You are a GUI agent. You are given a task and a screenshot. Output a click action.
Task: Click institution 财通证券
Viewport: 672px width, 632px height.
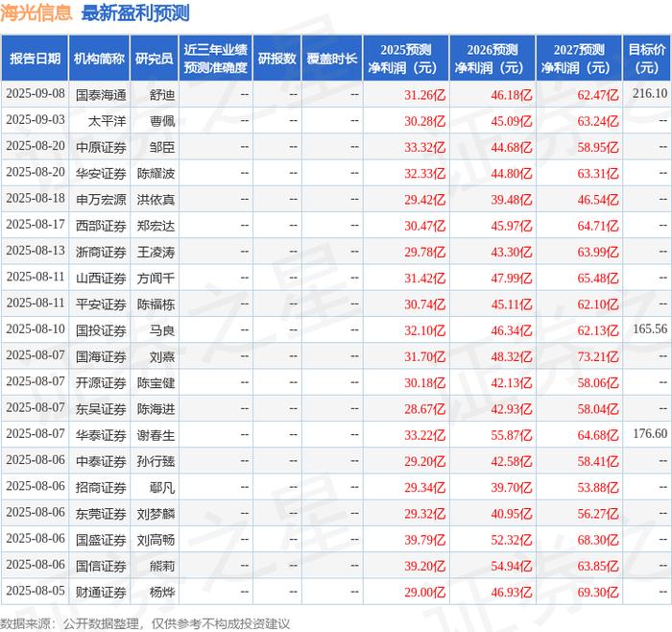pos(101,592)
